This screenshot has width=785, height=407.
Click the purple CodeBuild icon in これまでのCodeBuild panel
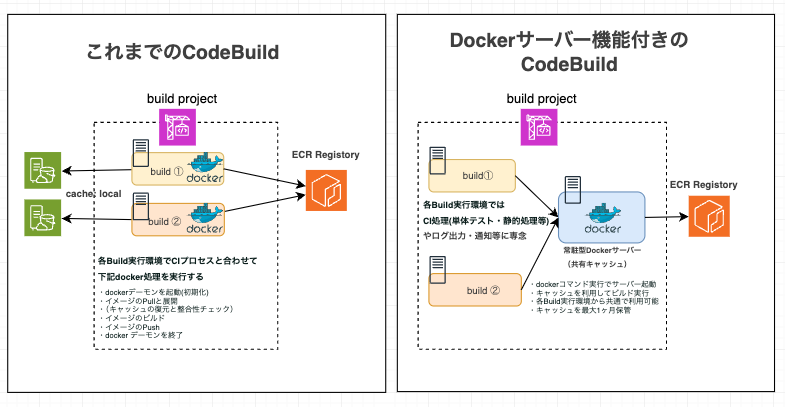tap(177, 127)
